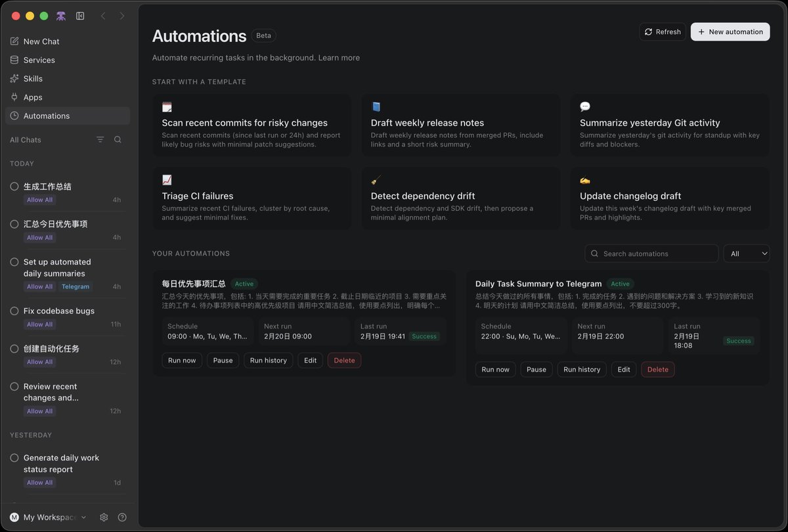Viewport: 788px width, 532px height.
Task: Go back with the left arrow
Action: pos(103,16)
